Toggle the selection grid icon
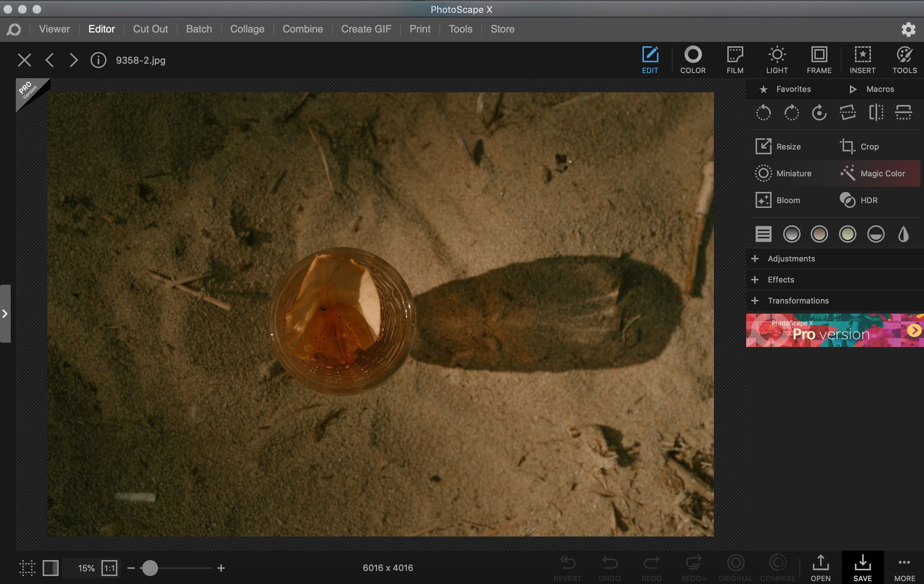The height and width of the screenshot is (584, 924). pos(27,568)
